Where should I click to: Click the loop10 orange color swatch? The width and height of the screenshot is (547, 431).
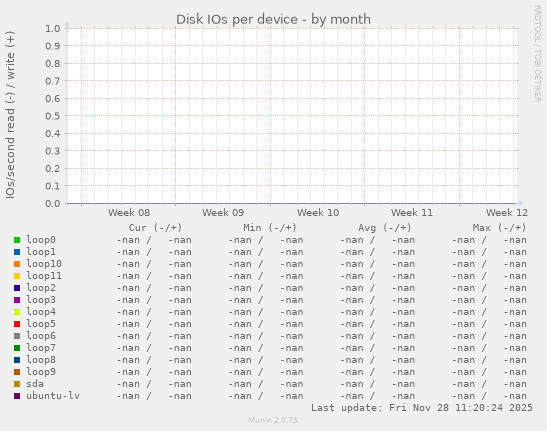point(17,264)
